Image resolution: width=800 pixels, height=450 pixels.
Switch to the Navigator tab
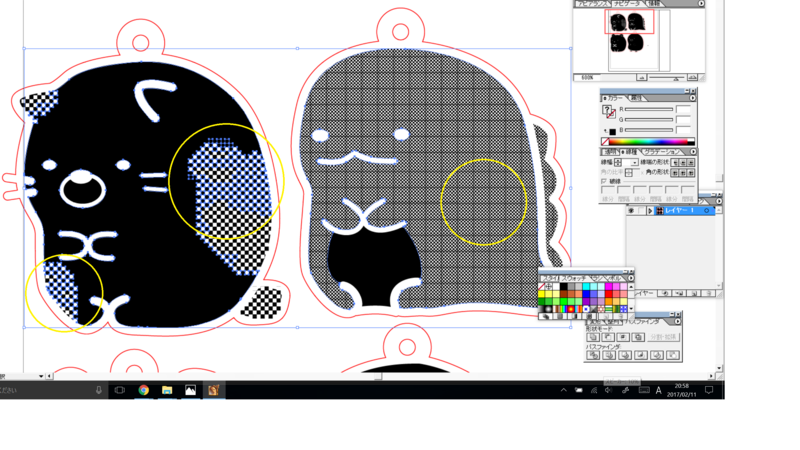627,3
